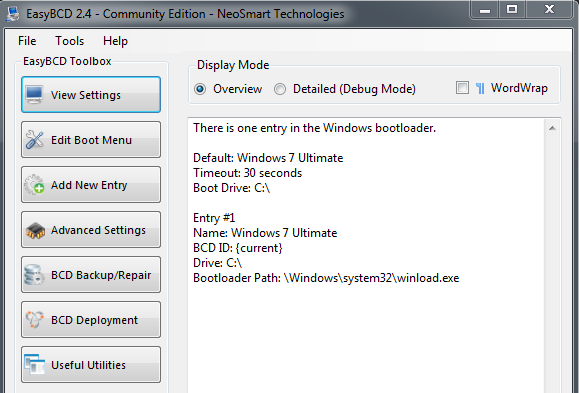The width and height of the screenshot is (579, 393).
Task: Click the chip icon for Advanced Settings
Action: click(x=35, y=230)
